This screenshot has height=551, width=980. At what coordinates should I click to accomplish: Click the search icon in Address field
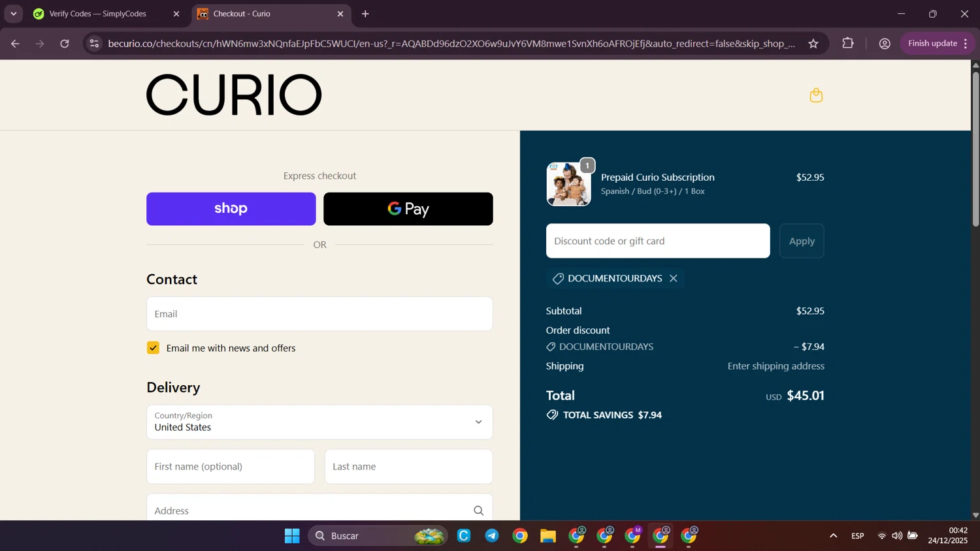pyautogui.click(x=479, y=511)
